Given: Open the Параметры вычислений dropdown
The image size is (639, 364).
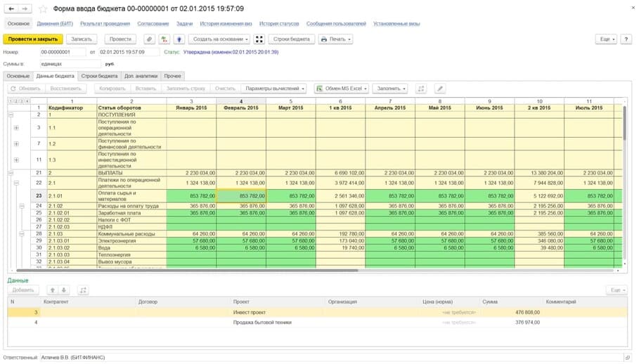Looking at the screenshot, I should point(273,89).
